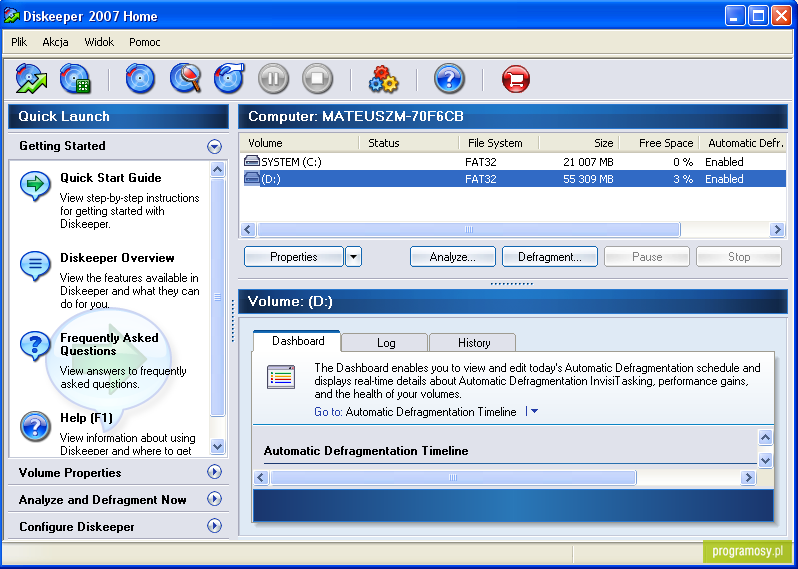Click the Getting Started vertical scrollbar thumb

click(217, 297)
